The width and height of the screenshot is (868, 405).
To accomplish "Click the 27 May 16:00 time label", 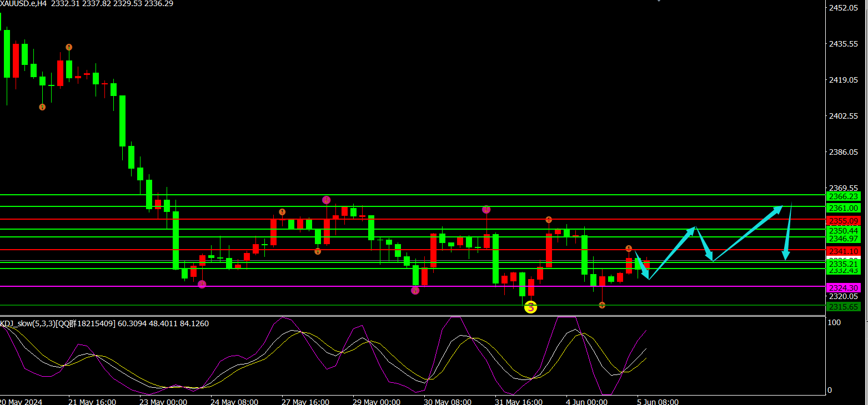I will tap(305, 401).
